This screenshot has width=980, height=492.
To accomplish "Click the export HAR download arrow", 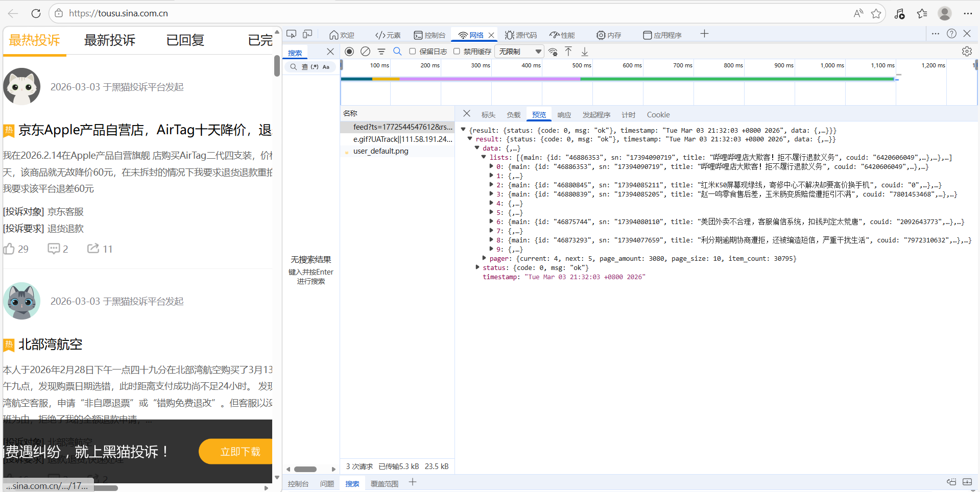I will tap(585, 52).
